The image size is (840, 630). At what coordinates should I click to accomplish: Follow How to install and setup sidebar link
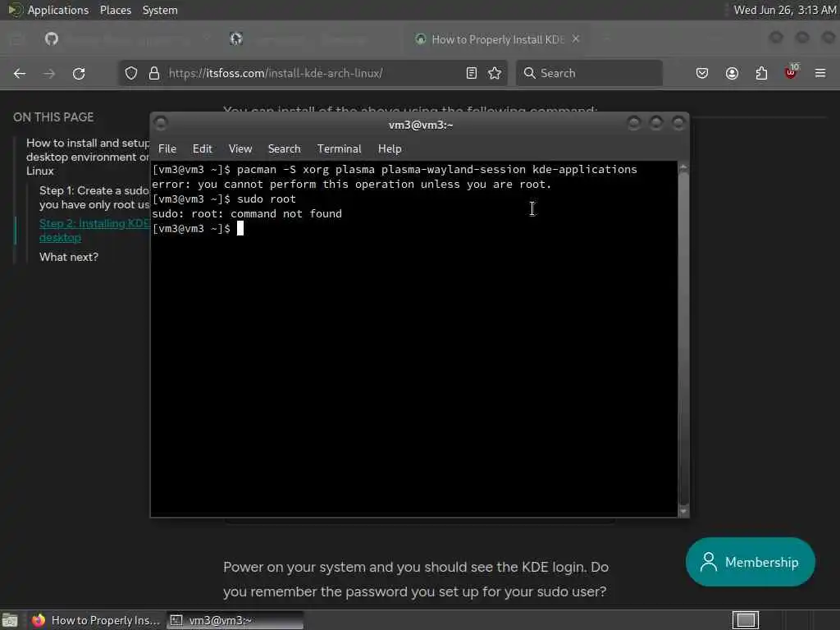(87, 157)
